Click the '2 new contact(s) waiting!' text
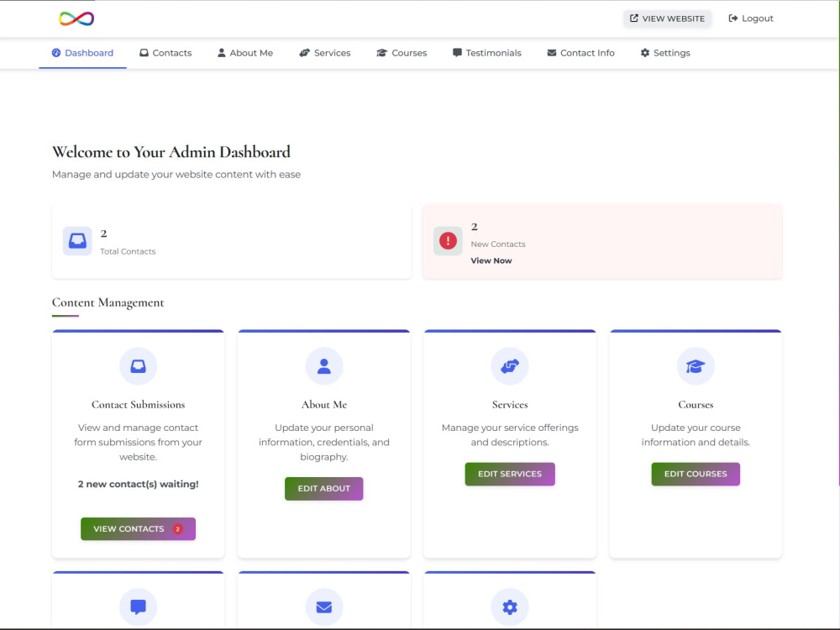This screenshot has width=840, height=630. (139, 485)
